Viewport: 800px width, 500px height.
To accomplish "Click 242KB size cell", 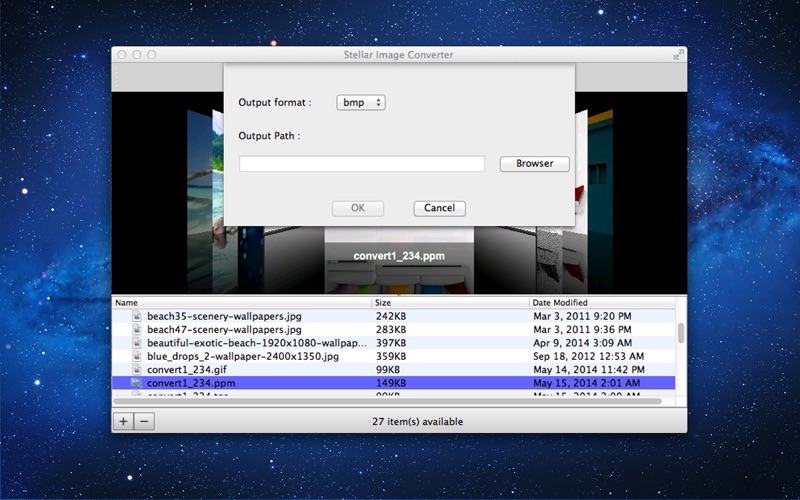I will click(x=391, y=316).
